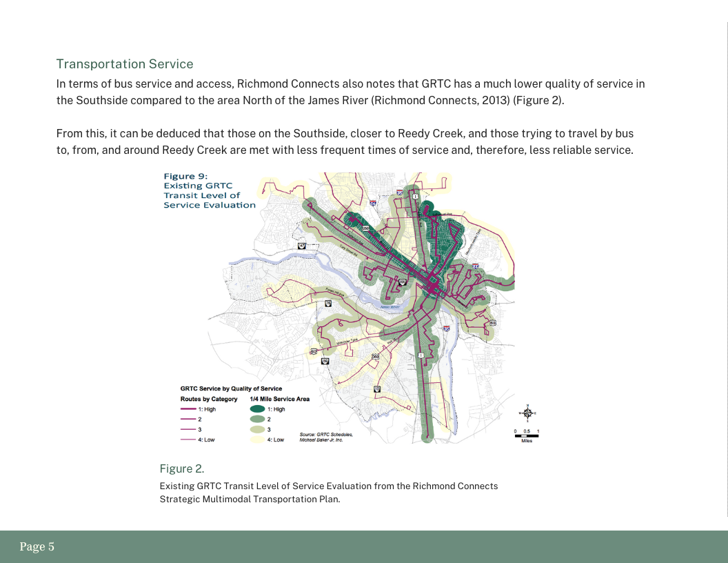Viewport: 728px width, 563px height.
Task: Click the '1/4 Mile Service Area' legend heading
Action: click(279, 399)
